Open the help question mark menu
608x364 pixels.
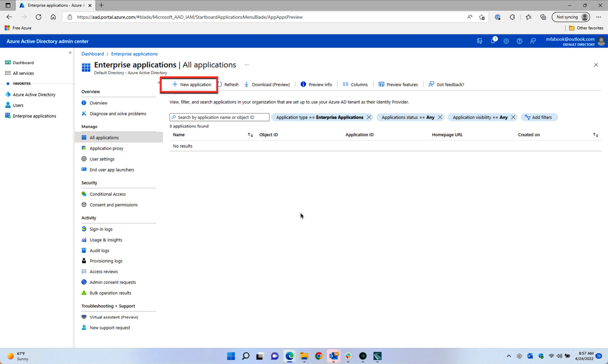pyautogui.click(x=520, y=41)
